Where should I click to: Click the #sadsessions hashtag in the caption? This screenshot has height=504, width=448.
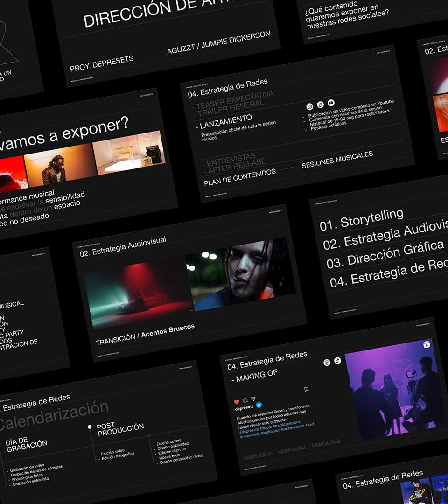(293, 427)
